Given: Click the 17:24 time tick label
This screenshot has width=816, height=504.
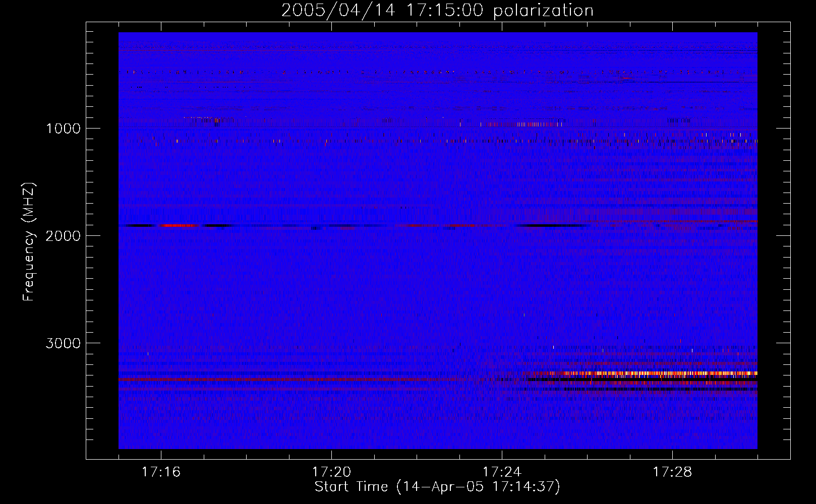Looking at the screenshot, I should click(x=502, y=472).
